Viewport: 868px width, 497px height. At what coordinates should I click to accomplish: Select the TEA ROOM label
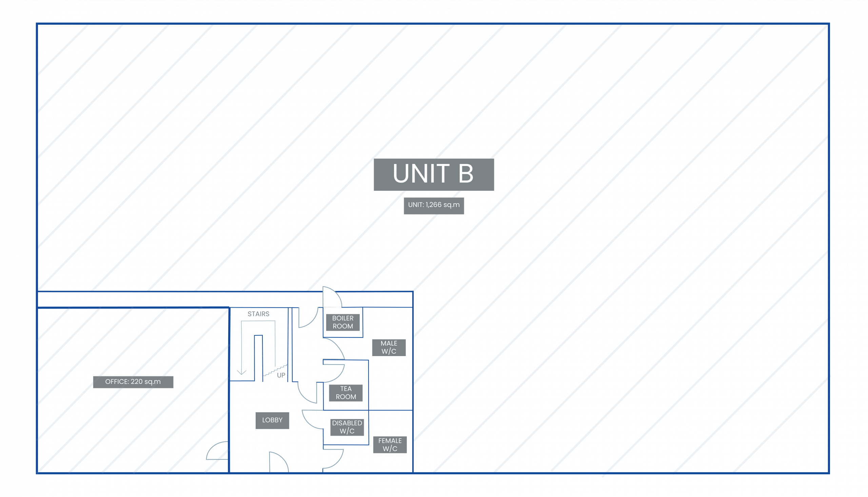(x=346, y=393)
